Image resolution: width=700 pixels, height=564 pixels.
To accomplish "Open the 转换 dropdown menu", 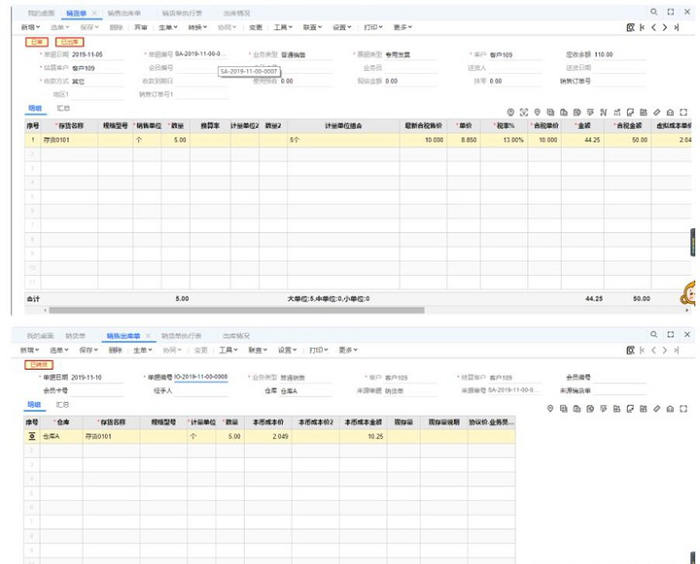I will tap(198, 27).
